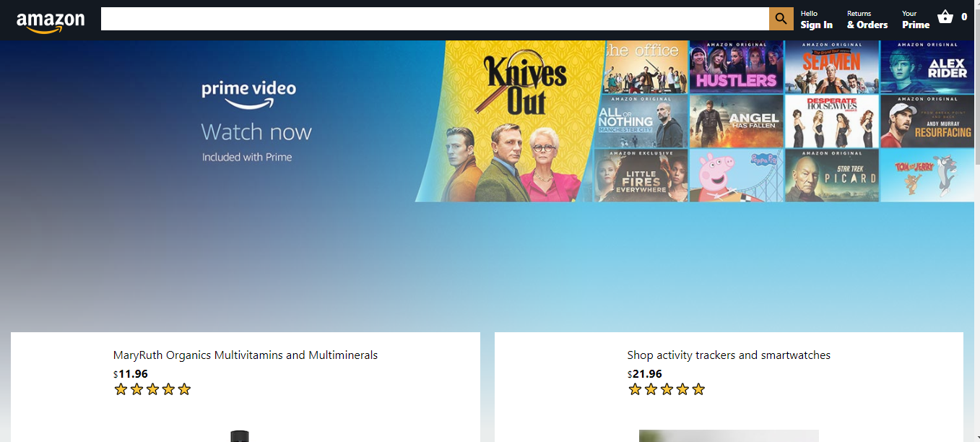
Task: Click the first star under activity trackers
Action: click(x=635, y=389)
